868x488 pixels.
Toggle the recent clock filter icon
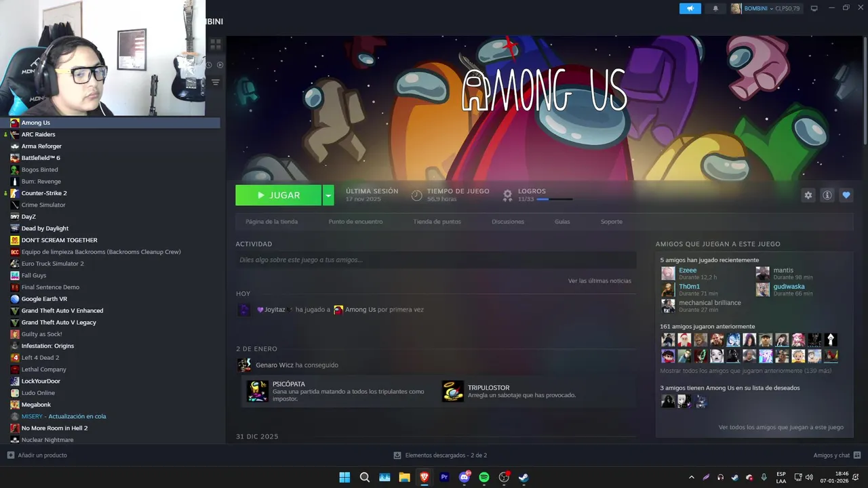(209, 65)
